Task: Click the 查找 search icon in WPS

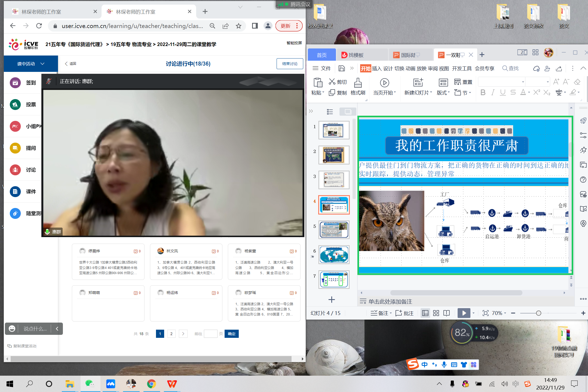Action: 505,68
